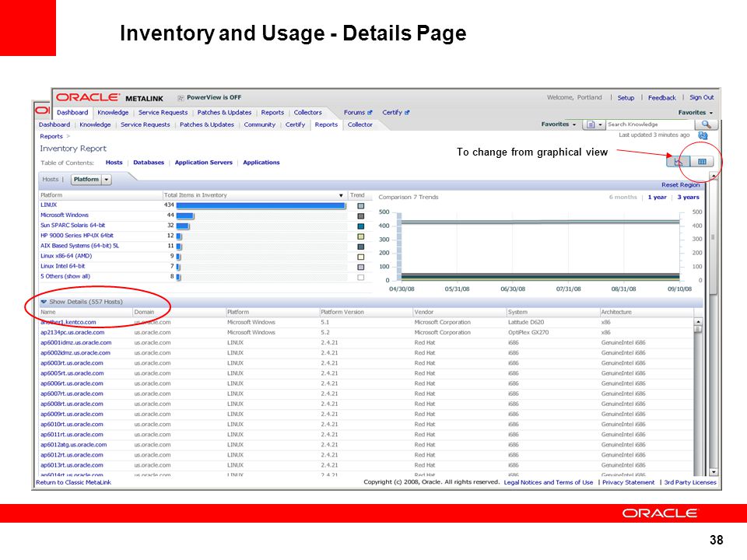Click the LINUX 434 inventory bar
Image resolution: width=747 pixels, height=560 pixels.
pos(261,205)
